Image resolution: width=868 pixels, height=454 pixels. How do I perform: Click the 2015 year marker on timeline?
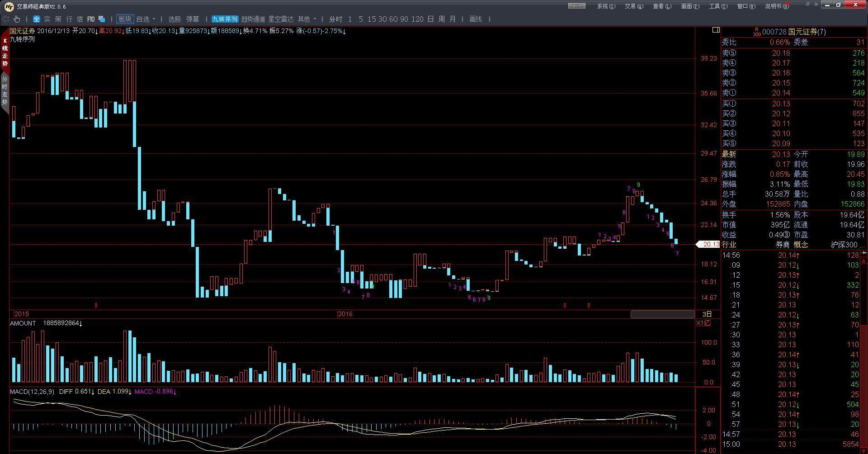[21, 314]
